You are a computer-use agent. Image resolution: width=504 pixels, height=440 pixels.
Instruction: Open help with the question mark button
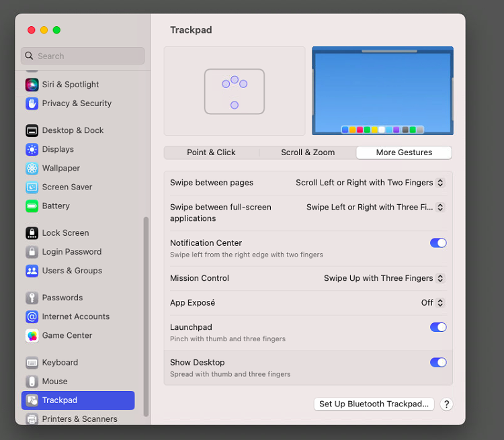[x=446, y=404]
